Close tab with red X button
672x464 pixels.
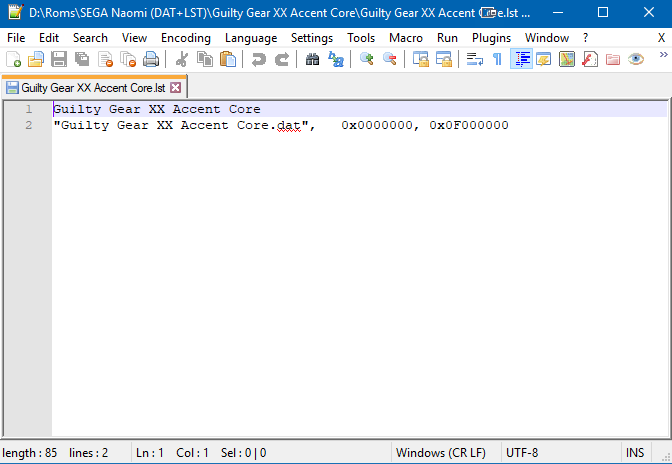tap(175, 87)
